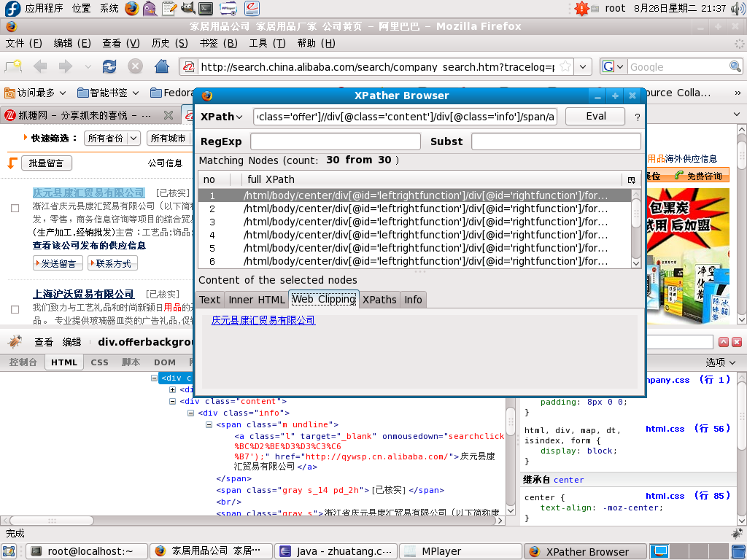
Task: Click Firebug bug icon in panel
Action: [15, 341]
